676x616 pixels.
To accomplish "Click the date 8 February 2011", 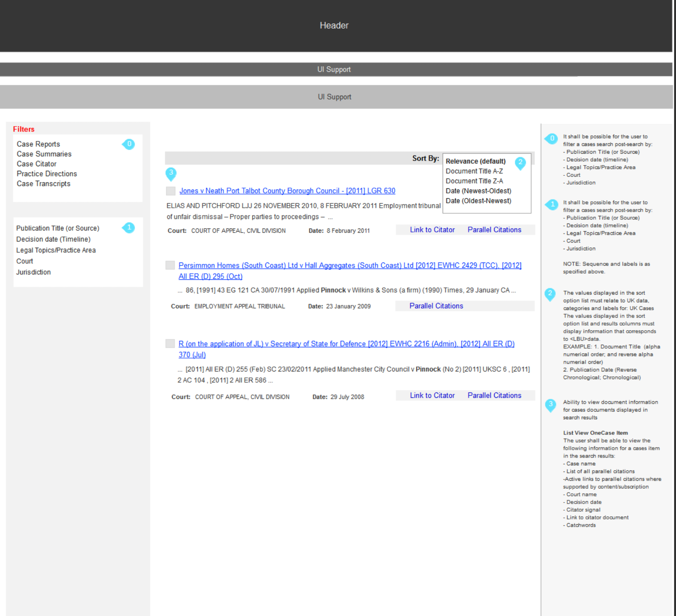I will pos(348,231).
